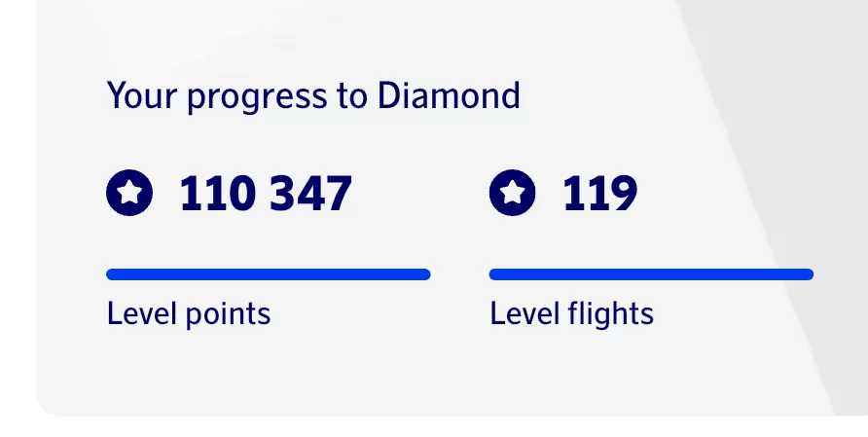Click the "347" digits in points total
The width and height of the screenshot is (868, 437).
coord(310,194)
